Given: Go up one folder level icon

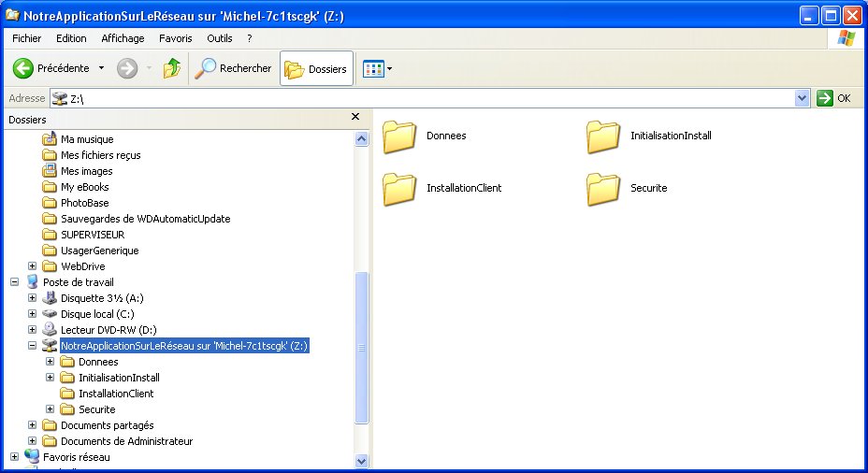Looking at the screenshot, I should coord(172,68).
